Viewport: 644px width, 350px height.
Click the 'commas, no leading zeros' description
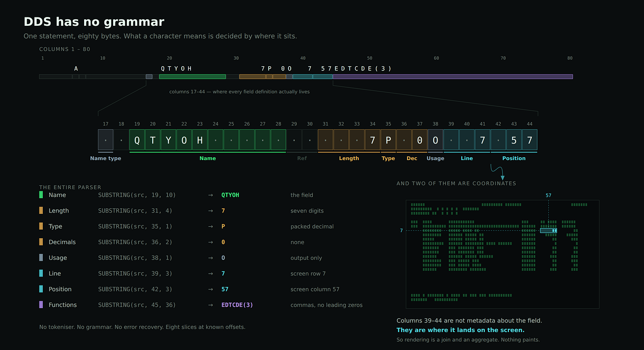[x=327, y=305]
